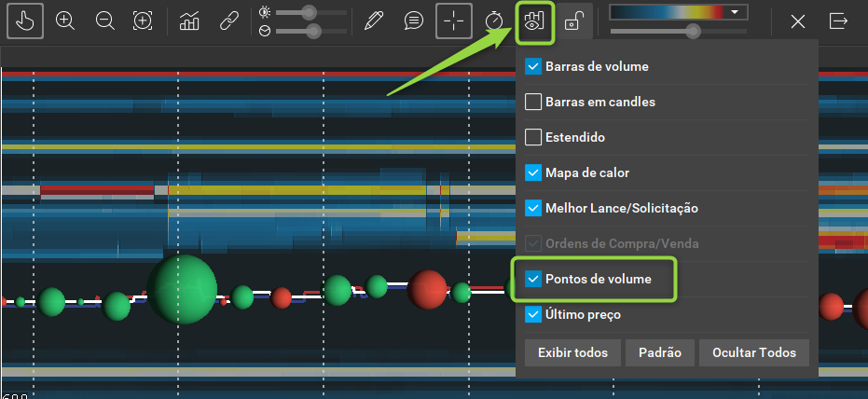Click the chain link icon
The image size is (868, 399).
pyautogui.click(x=228, y=21)
